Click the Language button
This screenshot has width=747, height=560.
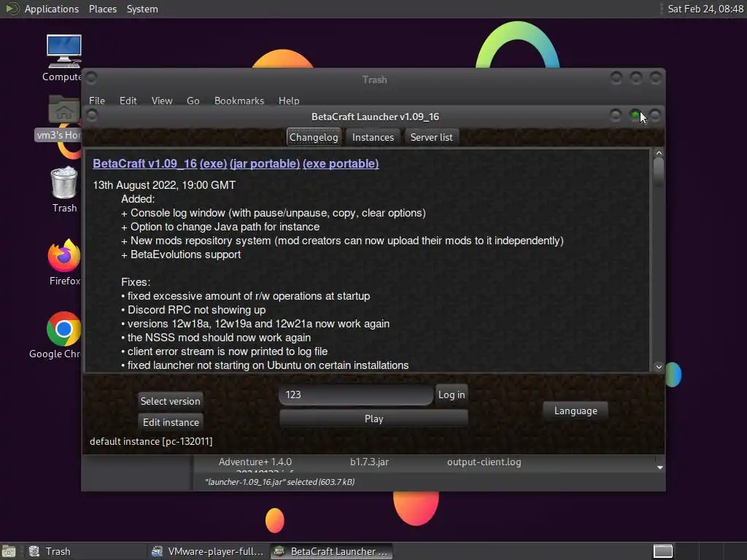coord(576,411)
